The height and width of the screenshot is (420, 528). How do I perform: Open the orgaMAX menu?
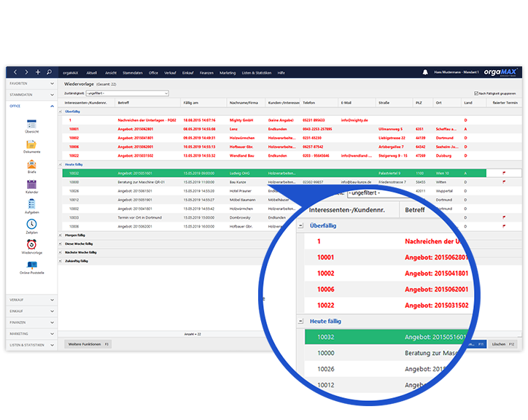coord(71,73)
